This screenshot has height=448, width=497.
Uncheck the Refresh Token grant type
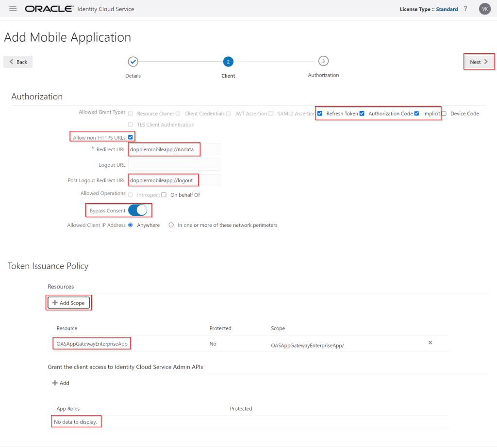pos(320,113)
